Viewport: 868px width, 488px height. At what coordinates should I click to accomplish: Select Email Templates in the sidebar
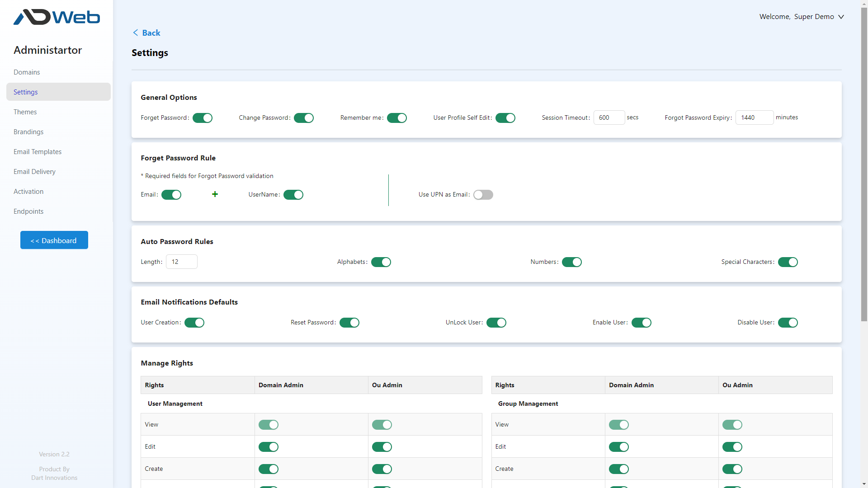(38, 151)
